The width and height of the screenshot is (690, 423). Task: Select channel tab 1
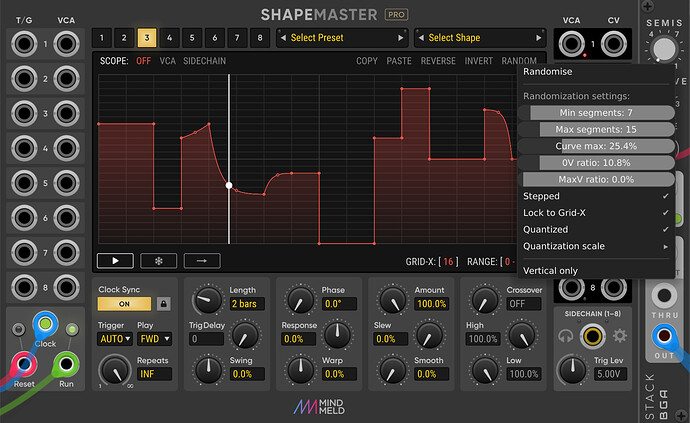pos(102,38)
